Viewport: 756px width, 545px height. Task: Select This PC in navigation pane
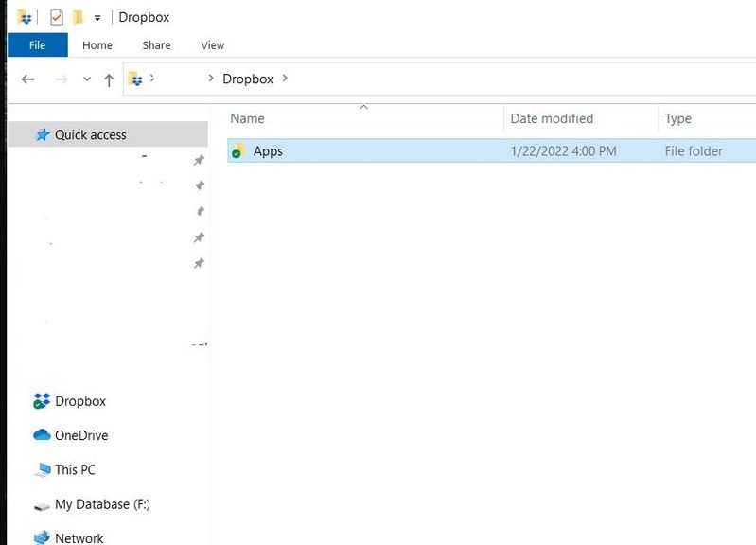tap(75, 469)
